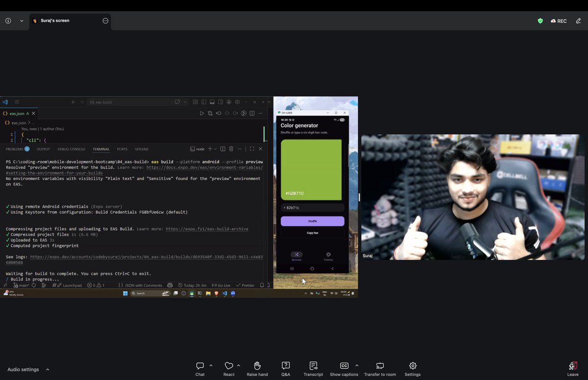Open the GitHub Copilot status bar icon
The width and height of the screenshot is (588, 380).
(x=170, y=285)
